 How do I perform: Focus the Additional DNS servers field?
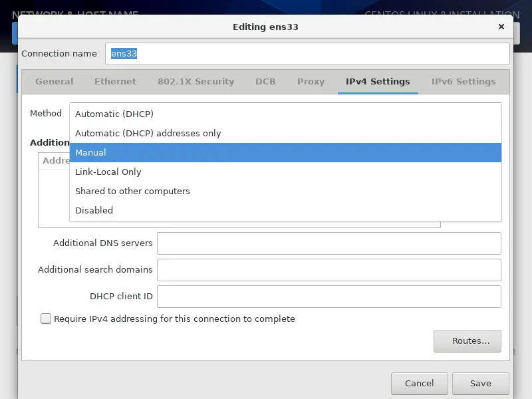point(329,243)
